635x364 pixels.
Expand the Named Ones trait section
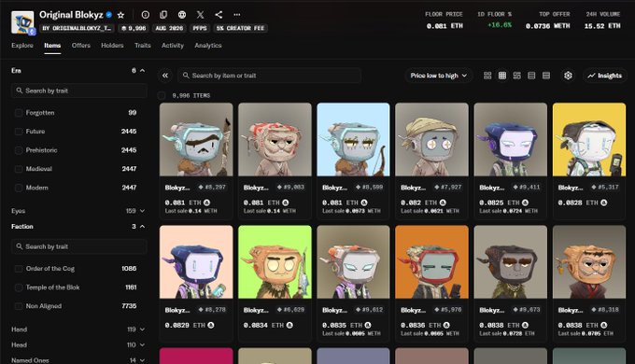click(x=143, y=360)
